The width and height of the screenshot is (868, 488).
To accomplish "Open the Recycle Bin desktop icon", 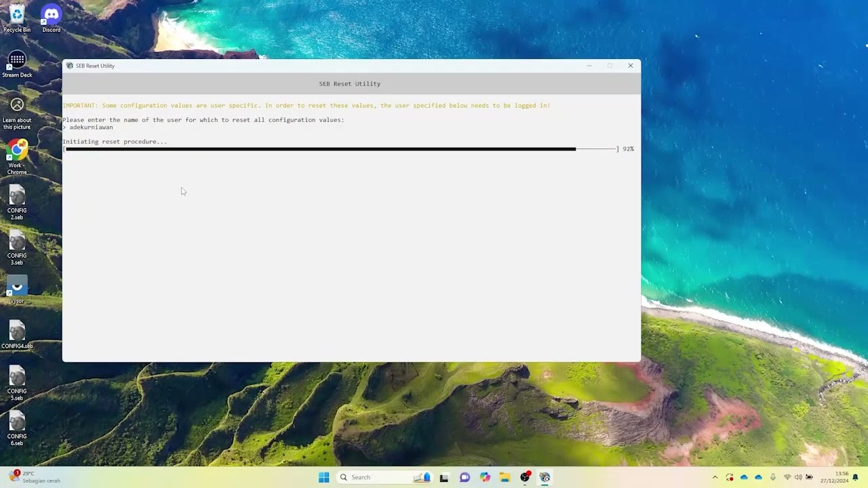I will 17,19.
